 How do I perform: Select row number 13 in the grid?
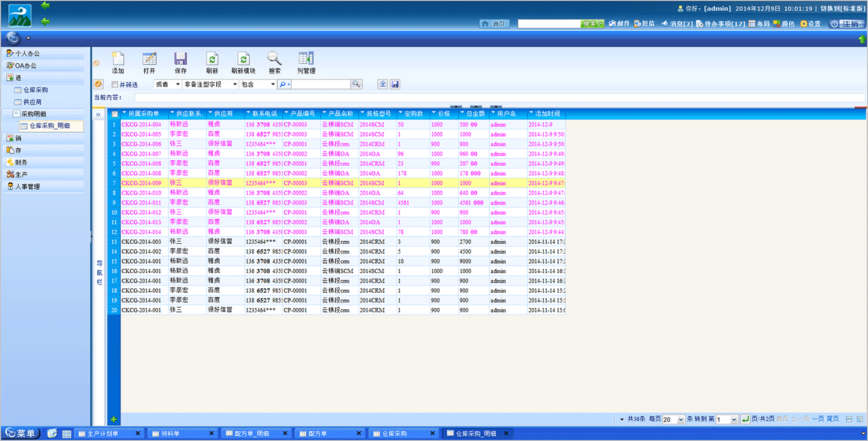tap(114, 242)
